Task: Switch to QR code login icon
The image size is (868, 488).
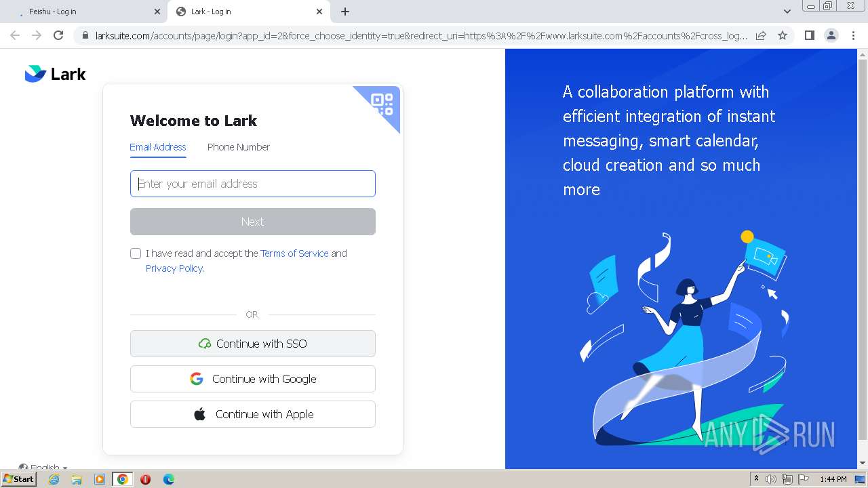Action: coord(382,104)
